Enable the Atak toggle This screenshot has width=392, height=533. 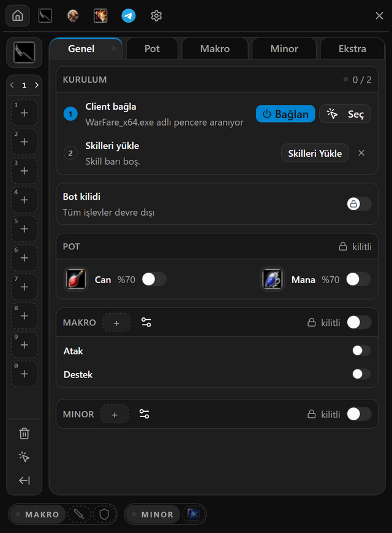point(361,350)
